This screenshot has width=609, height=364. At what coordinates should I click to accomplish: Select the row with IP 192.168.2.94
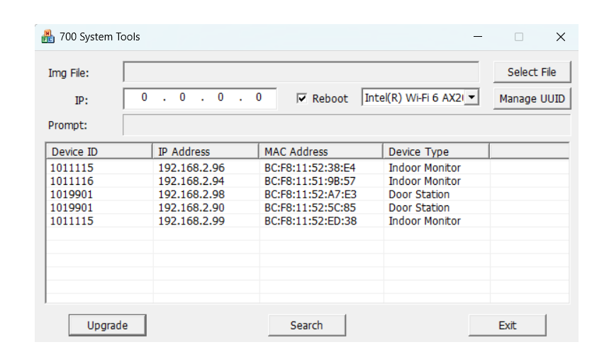pos(308,181)
